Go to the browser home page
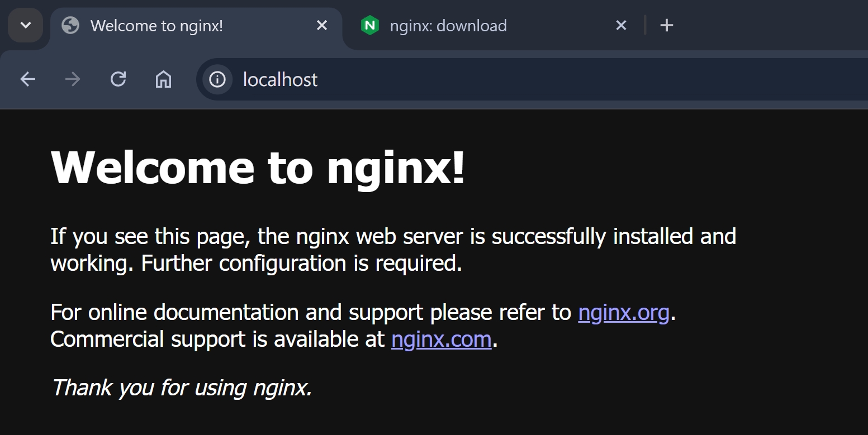Image resolution: width=868 pixels, height=435 pixels. tap(163, 79)
